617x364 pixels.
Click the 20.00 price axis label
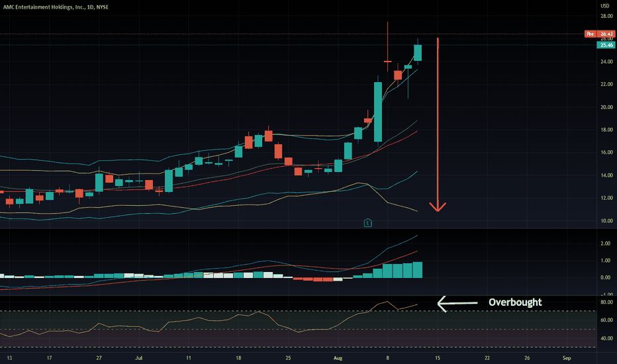coord(606,107)
